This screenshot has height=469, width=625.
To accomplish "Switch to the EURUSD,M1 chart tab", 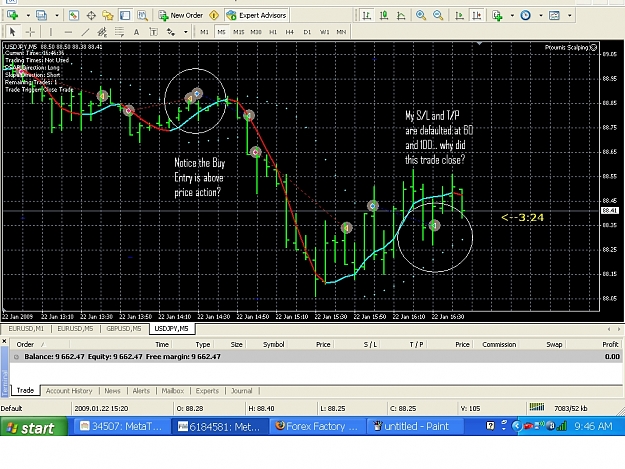I will click(x=26, y=329).
